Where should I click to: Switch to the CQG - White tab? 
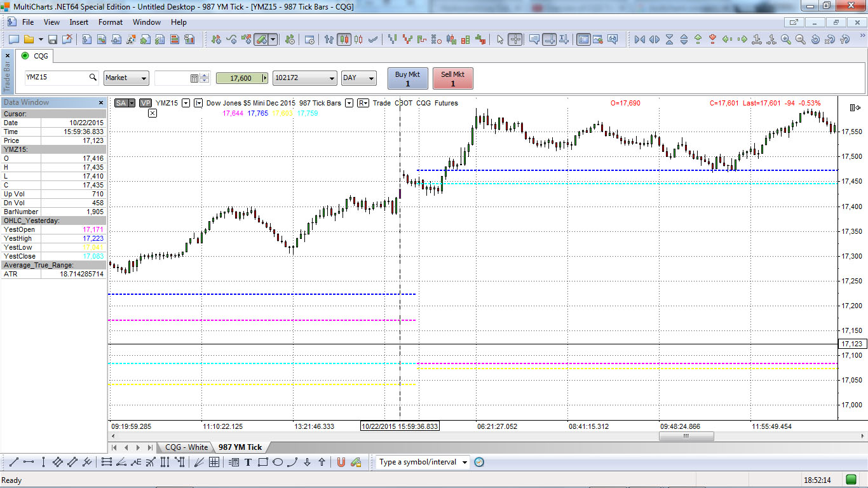pos(186,447)
